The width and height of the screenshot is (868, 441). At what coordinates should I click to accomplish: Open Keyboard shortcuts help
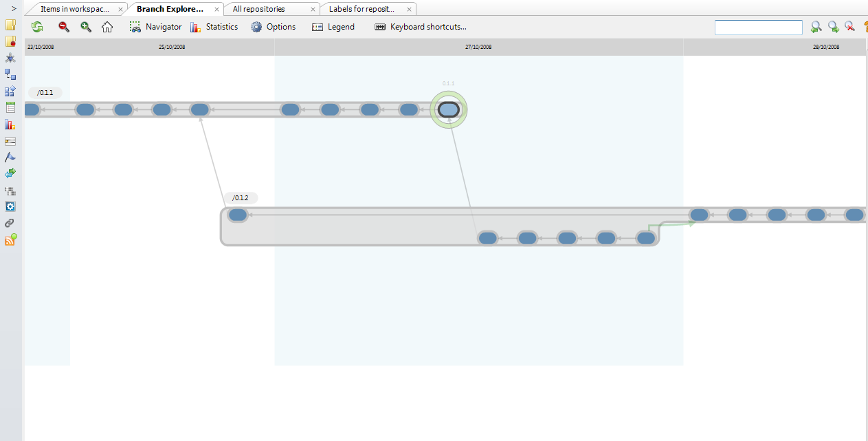[x=421, y=27]
